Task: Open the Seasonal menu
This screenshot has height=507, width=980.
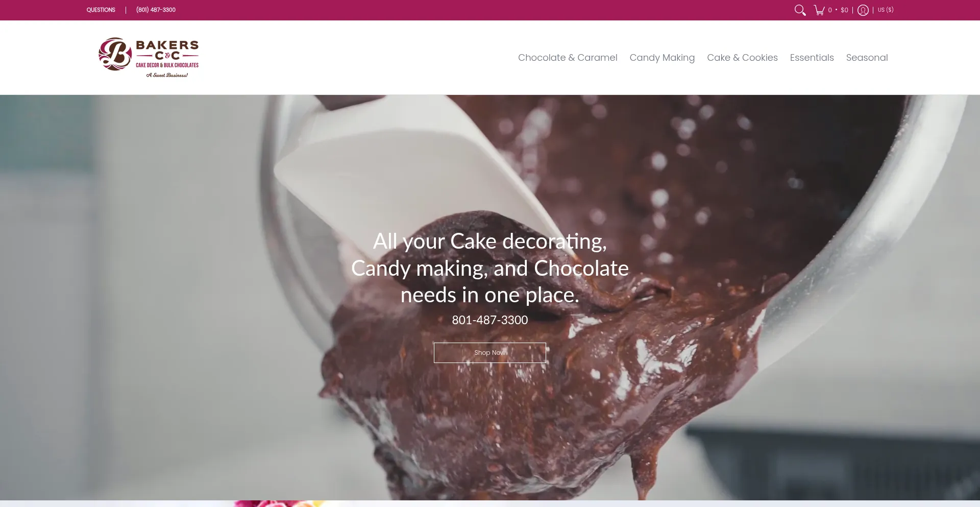Action: click(x=867, y=58)
